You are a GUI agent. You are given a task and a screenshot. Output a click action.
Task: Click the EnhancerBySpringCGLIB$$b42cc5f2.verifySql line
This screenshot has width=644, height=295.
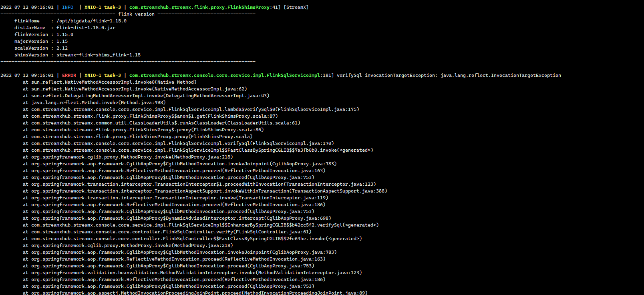201,225
